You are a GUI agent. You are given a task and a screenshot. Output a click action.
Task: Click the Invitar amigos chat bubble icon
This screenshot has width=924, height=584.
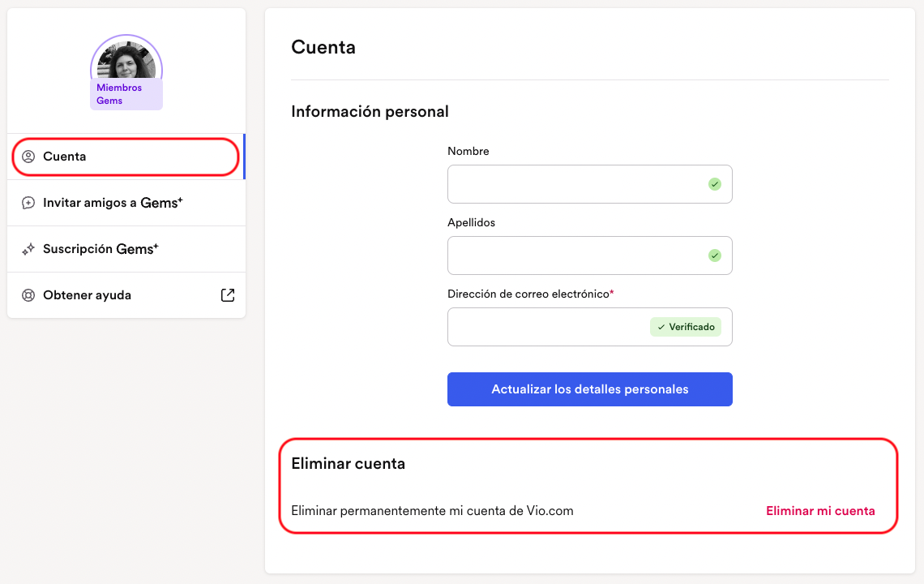pyautogui.click(x=28, y=203)
